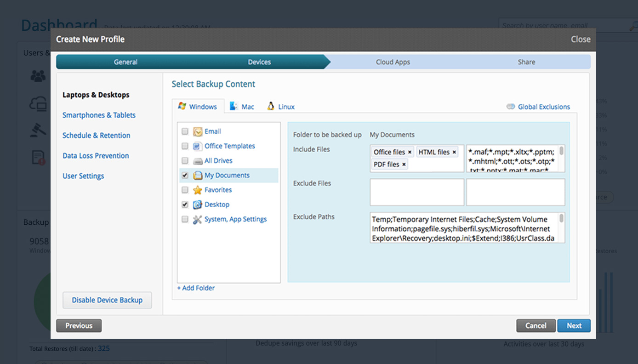Check the Email checkbox

(185, 131)
